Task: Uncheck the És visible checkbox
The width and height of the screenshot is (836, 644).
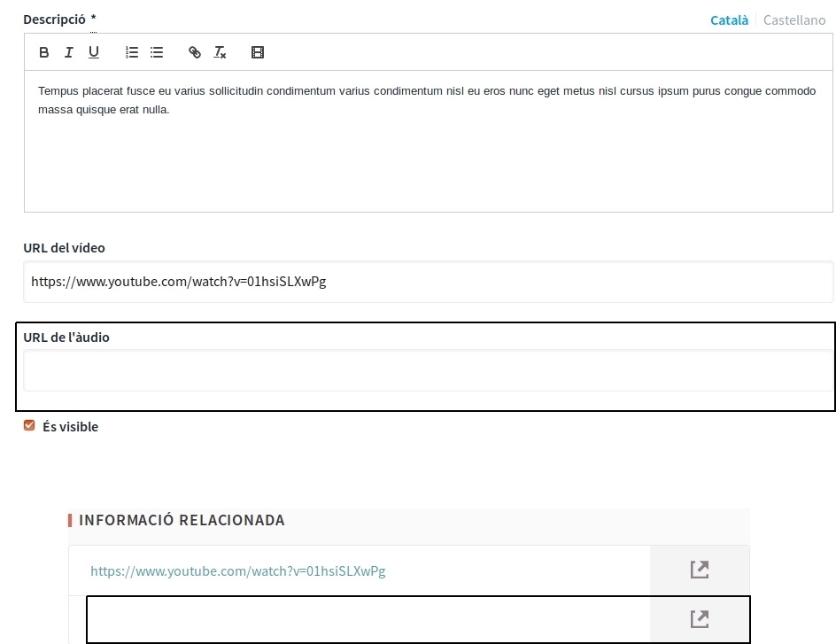Action: 29,426
